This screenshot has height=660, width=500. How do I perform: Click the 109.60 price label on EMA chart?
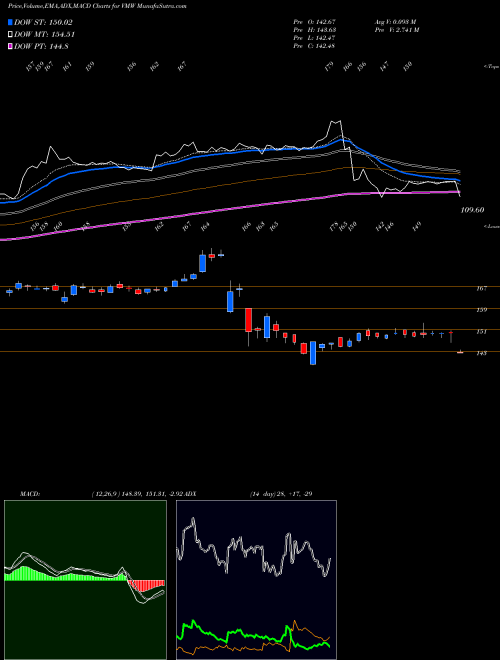click(473, 210)
